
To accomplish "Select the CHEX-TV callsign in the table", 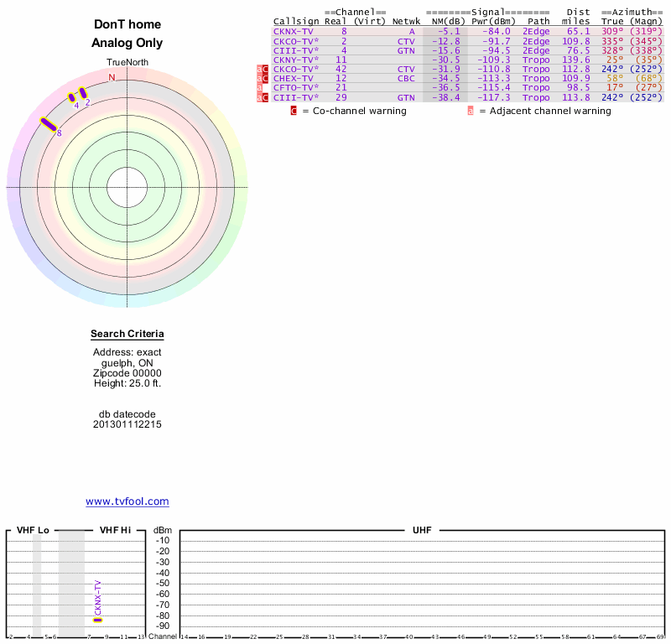I will pyautogui.click(x=291, y=79).
